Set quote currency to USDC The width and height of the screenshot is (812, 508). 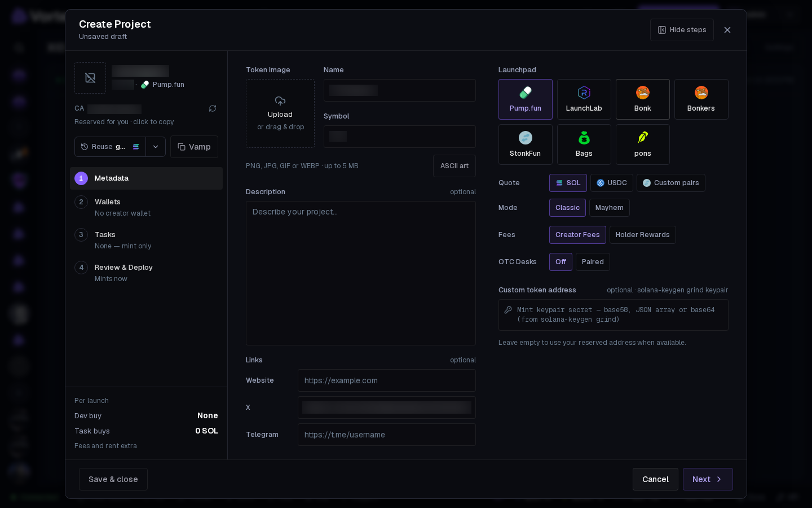612,183
